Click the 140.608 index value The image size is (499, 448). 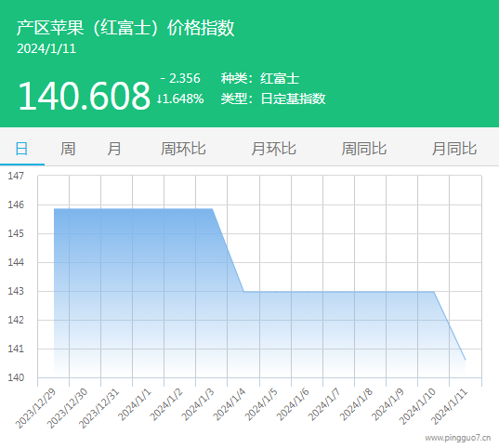(x=84, y=96)
